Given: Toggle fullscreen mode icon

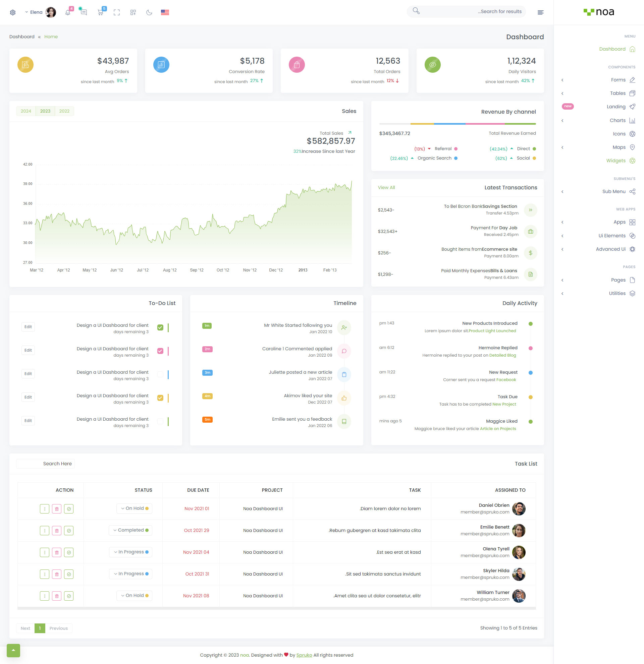Looking at the screenshot, I should click(117, 12).
